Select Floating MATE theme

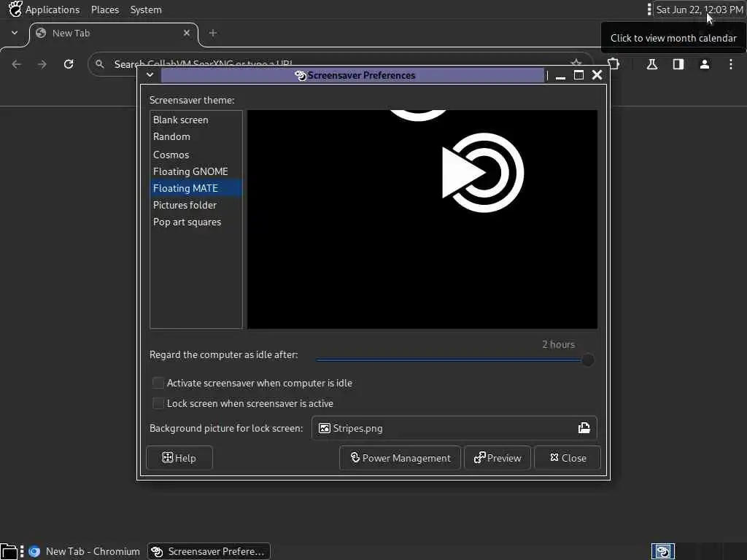click(196, 188)
